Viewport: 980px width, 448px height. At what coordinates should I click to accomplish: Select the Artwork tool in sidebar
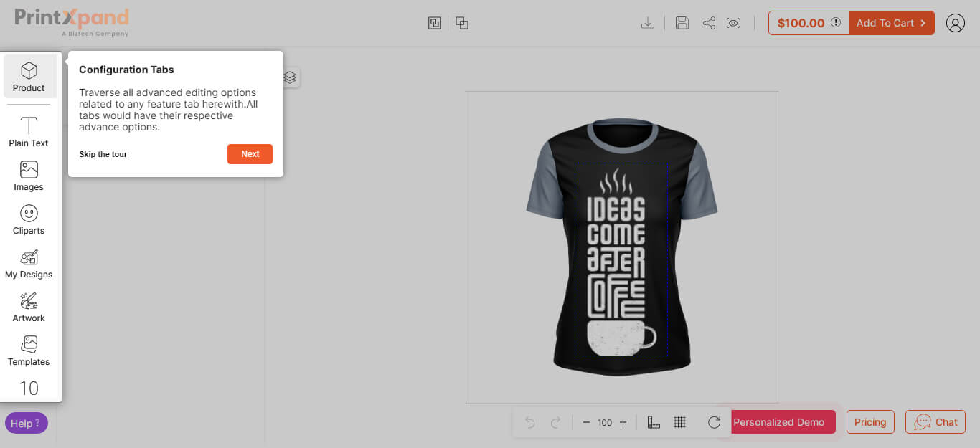point(29,307)
